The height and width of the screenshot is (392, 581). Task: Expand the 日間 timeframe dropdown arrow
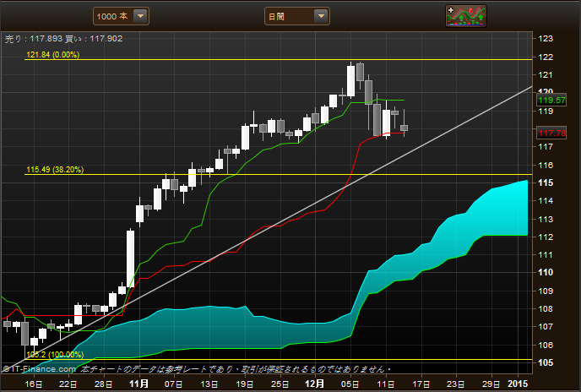click(321, 16)
